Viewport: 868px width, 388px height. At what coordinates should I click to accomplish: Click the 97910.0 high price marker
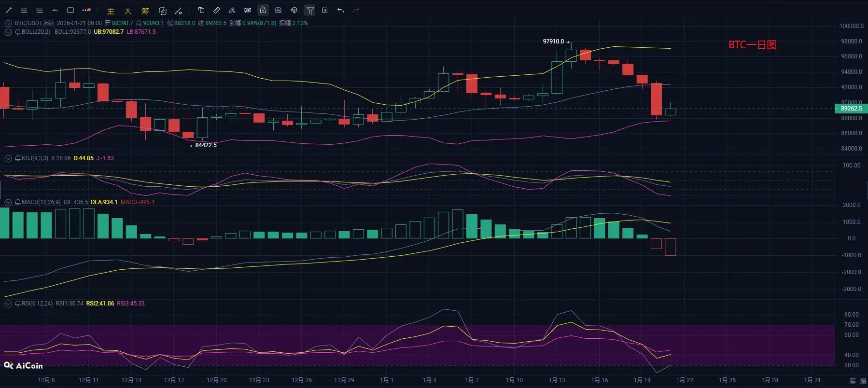pyautogui.click(x=553, y=42)
